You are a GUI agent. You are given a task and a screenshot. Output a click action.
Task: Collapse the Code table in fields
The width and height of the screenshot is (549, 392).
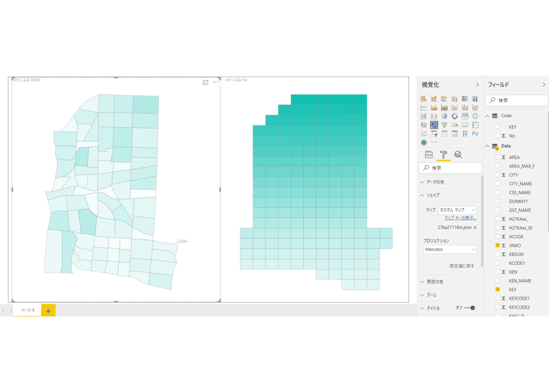(488, 116)
